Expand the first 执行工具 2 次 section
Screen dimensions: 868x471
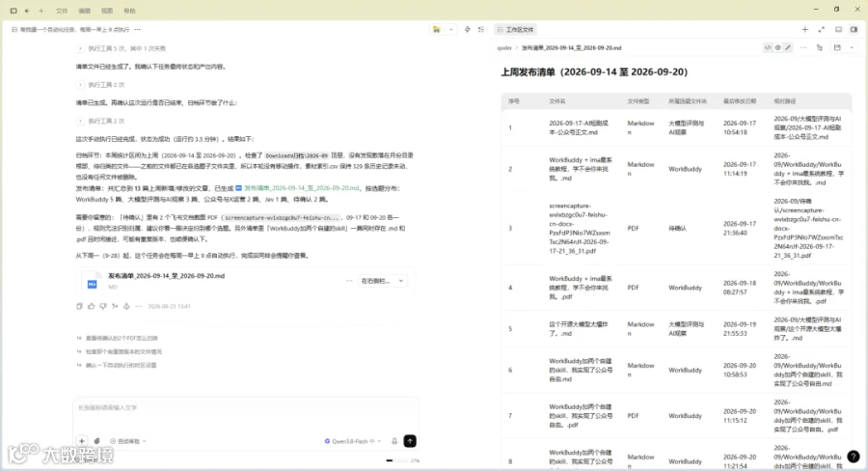point(101,85)
